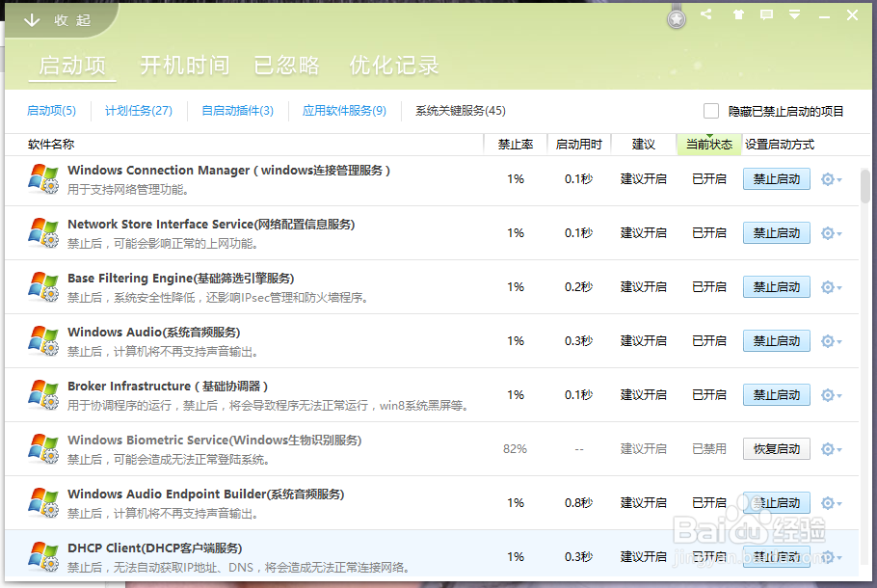This screenshot has height=588, width=877.
Task: Open the skin (shirt) icon
Action: (738, 14)
